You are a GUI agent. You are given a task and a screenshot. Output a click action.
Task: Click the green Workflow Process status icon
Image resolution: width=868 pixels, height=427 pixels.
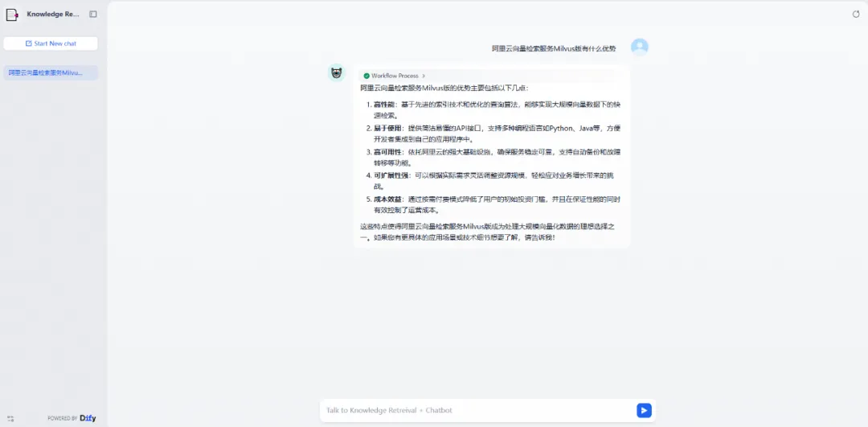[366, 76]
